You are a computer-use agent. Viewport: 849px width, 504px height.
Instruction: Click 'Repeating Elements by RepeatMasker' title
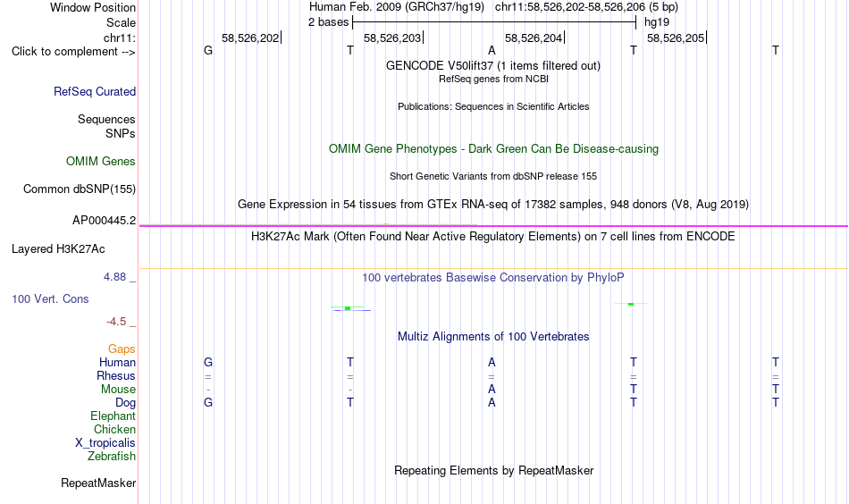pos(493,470)
